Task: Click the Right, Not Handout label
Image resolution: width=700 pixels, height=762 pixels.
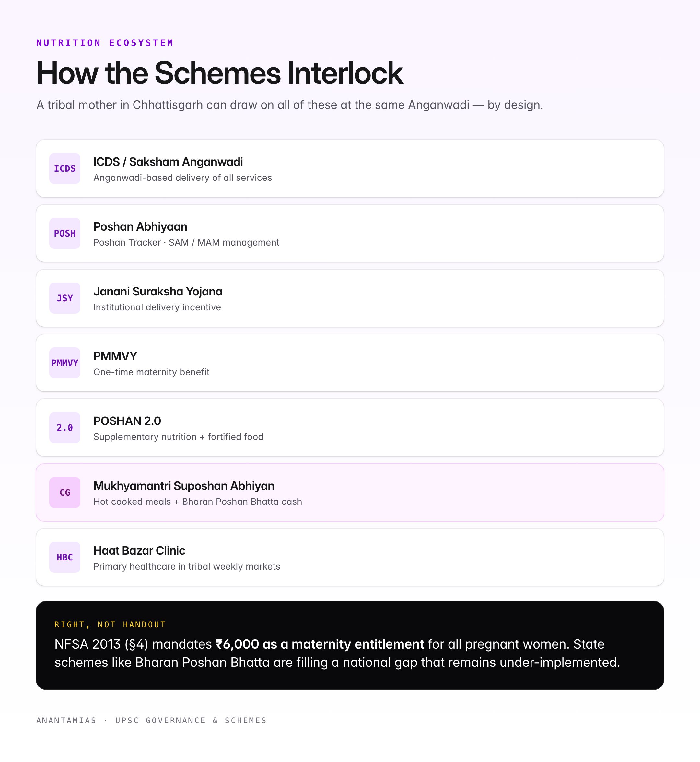Action: tap(110, 625)
